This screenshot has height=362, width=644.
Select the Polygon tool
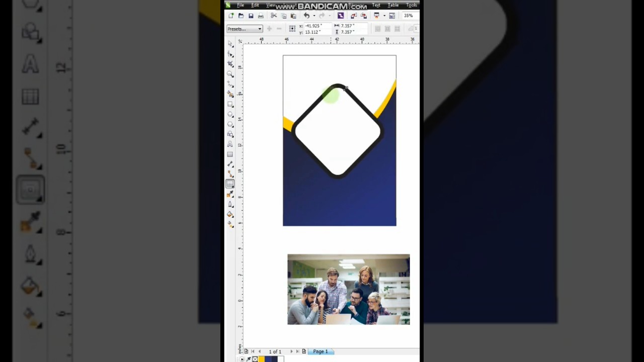click(230, 124)
